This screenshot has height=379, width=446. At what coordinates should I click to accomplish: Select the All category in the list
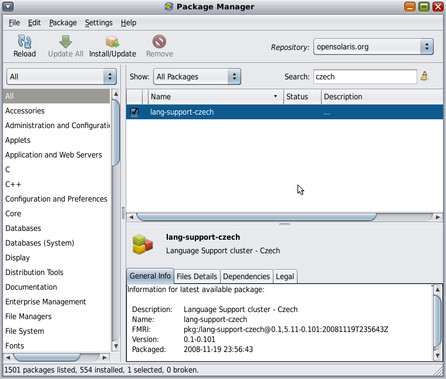coord(56,96)
